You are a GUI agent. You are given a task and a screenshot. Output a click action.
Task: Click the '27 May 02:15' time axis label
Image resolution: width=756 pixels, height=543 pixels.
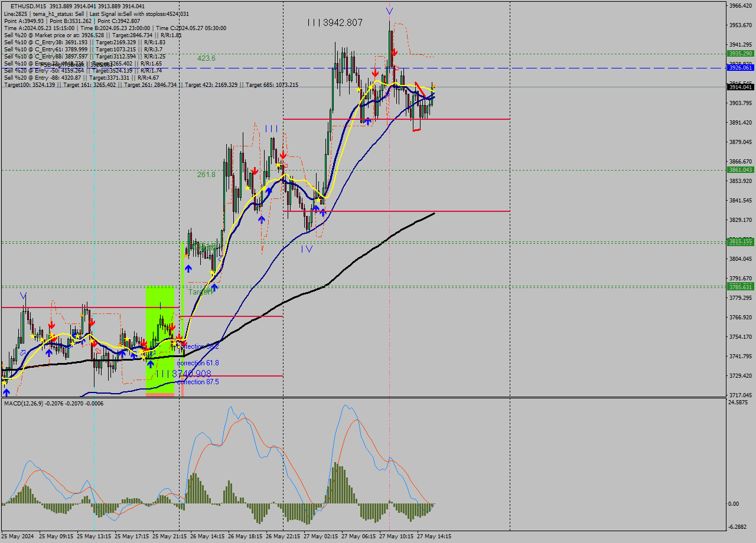click(x=321, y=537)
